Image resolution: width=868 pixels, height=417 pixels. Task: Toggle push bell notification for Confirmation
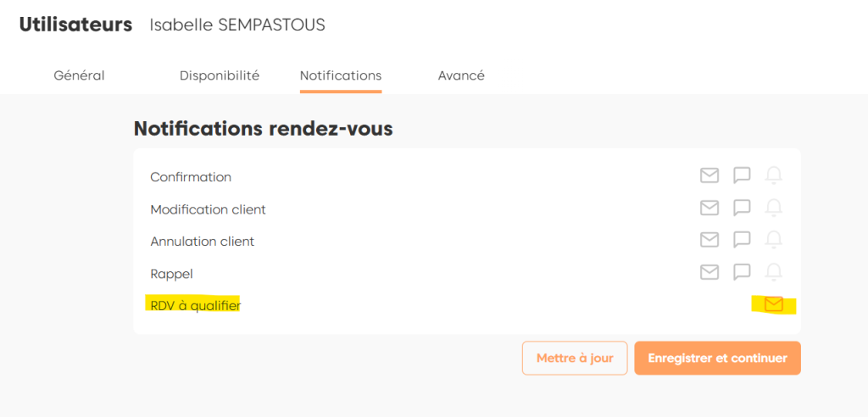(x=773, y=175)
